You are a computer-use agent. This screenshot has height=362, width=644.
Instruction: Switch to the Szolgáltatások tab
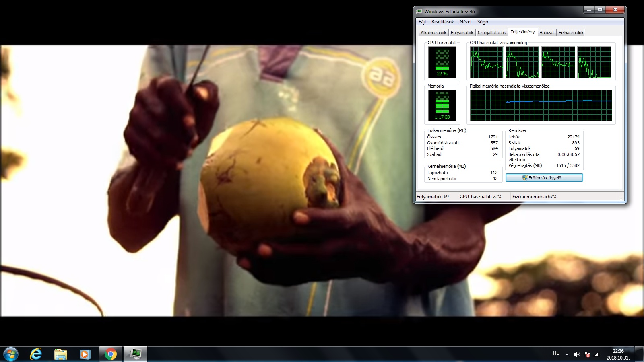(x=492, y=33)
